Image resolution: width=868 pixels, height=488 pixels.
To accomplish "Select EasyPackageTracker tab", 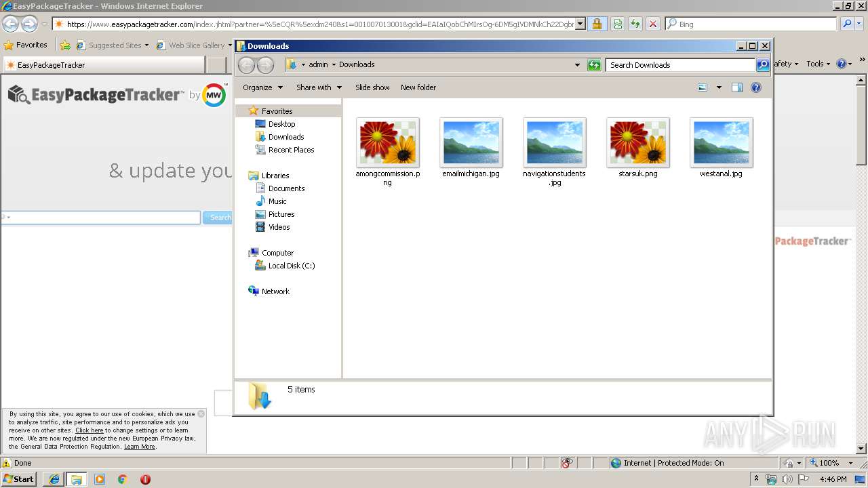I will click(104, 65).
